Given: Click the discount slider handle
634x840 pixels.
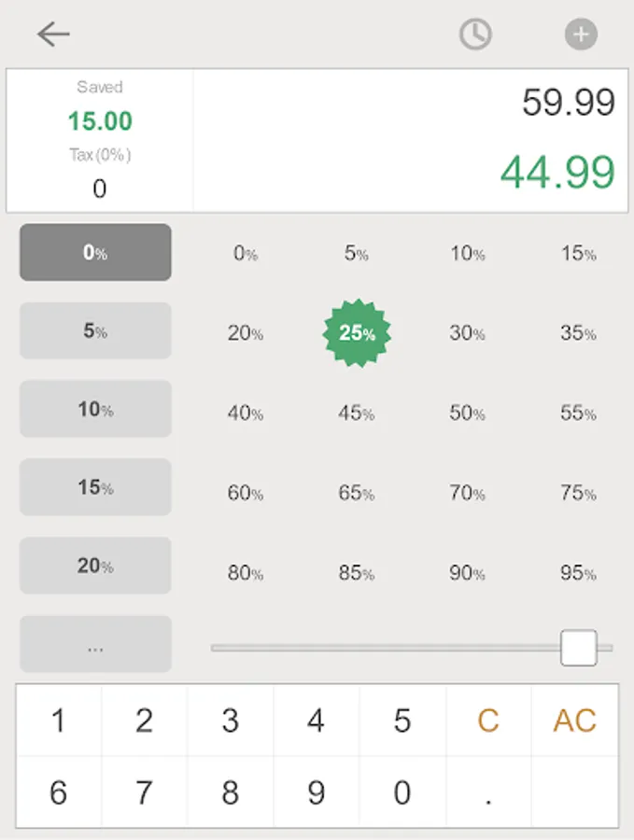Looking at the screenshot, I should coord(579,648).
